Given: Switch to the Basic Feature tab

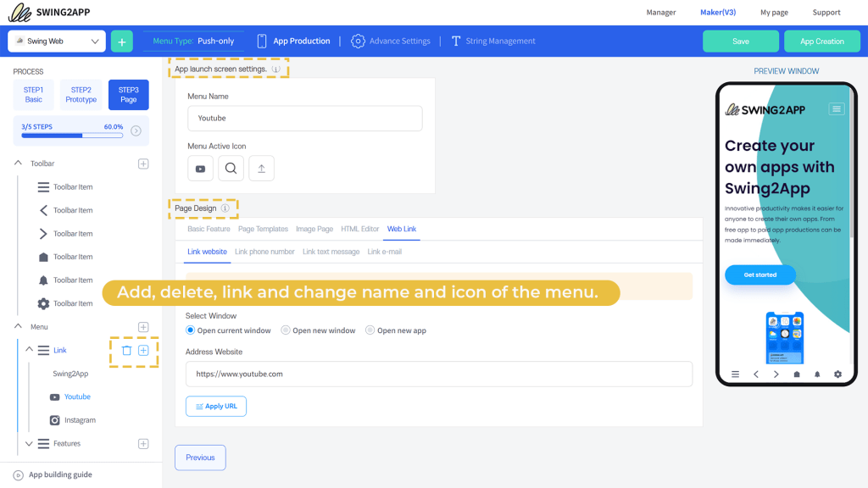Looking at the screenshot, I should [x=209, y=229].
